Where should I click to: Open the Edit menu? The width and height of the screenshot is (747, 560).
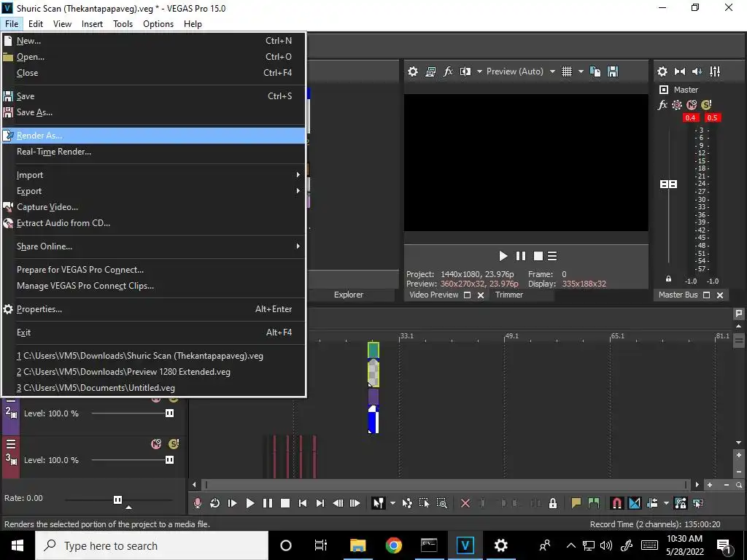pos(35,24)
